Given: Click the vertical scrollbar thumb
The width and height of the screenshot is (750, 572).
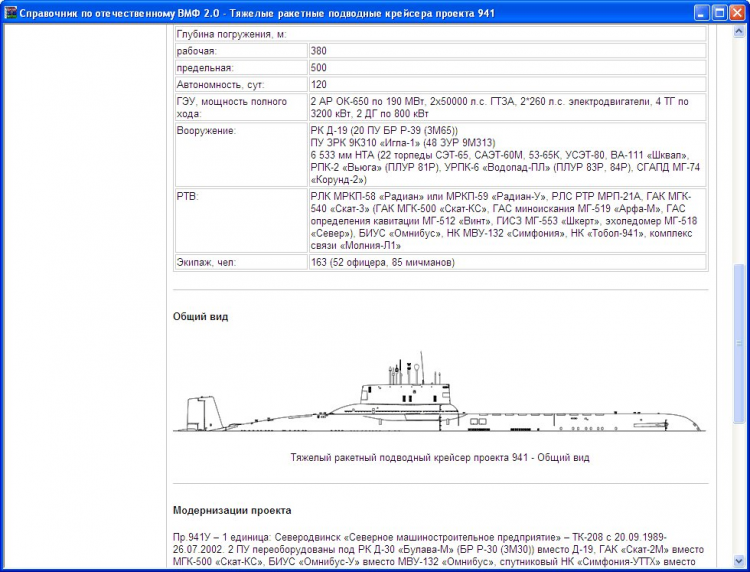Looking at the screenshot, I should (x=738, y=343).
